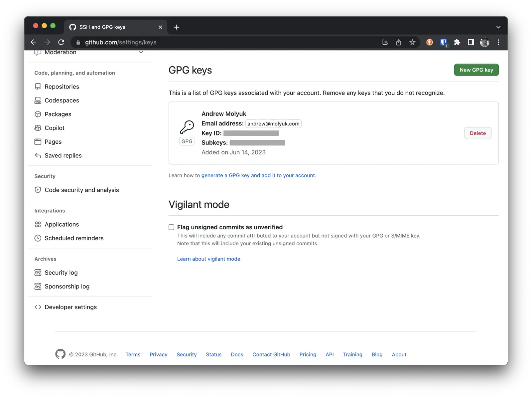Image resolution: width=532 pixels, height=397 pixels.
Task: Open the generate a GPG key link
Action: point(258,175)
